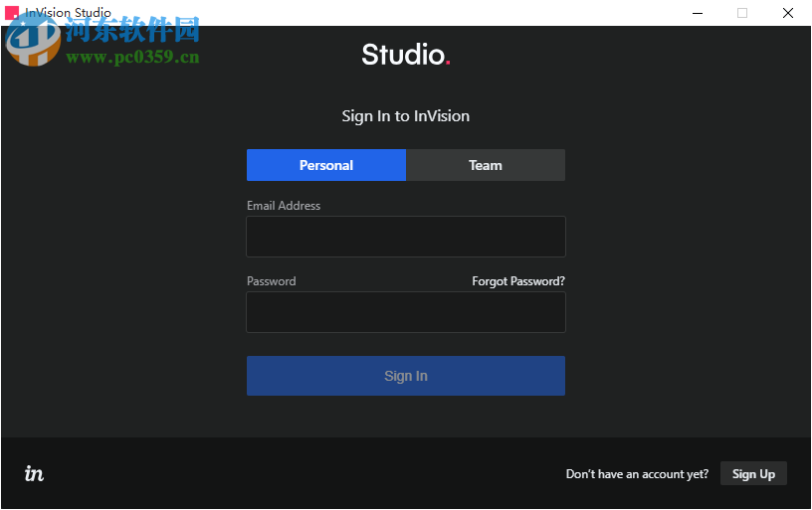Click the InVision Studio title bar icon
The height and width of the screenshot is (510, 812).
pos(12,12)
